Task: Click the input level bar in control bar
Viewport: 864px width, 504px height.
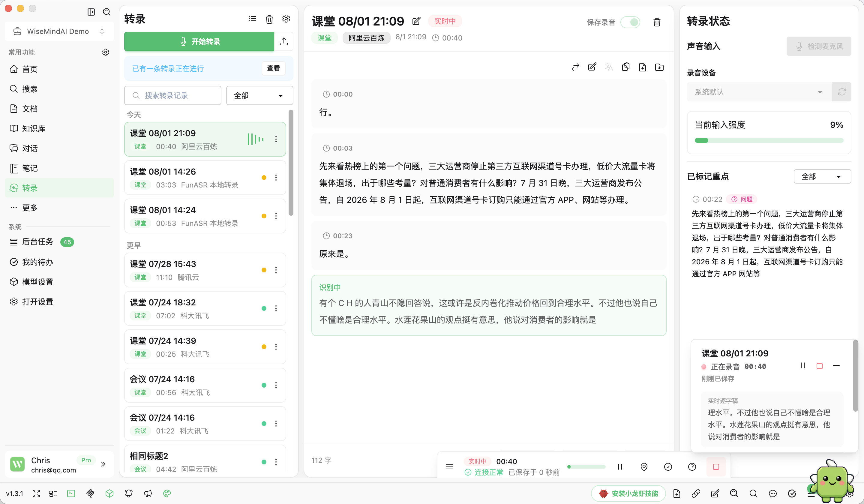Action: point(586,466)
